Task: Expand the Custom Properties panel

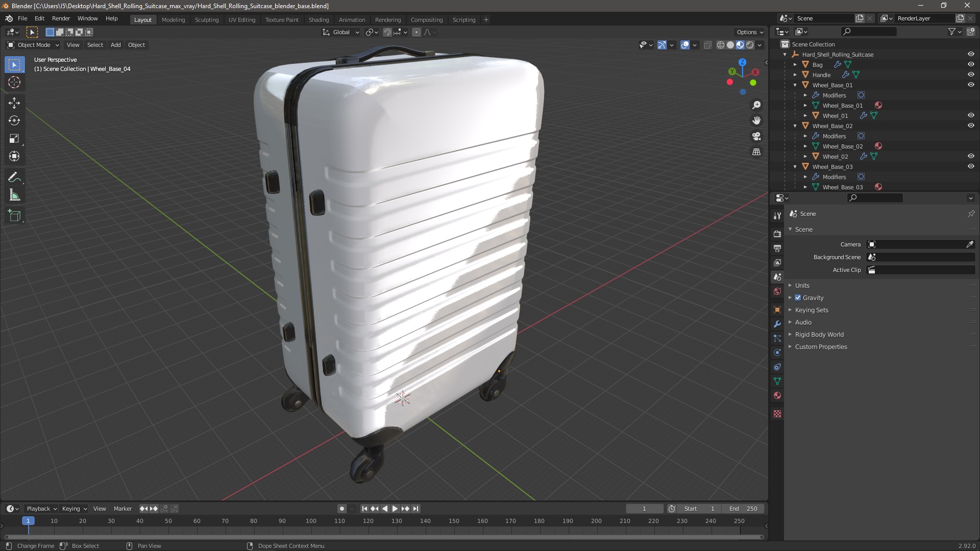Action: (821, 347)
